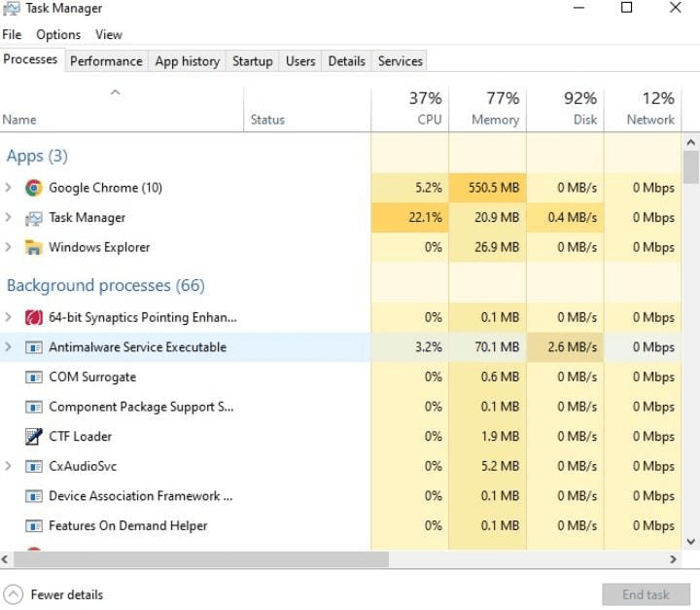
Task: Click the End task button
Action: [x=646, y=594]
